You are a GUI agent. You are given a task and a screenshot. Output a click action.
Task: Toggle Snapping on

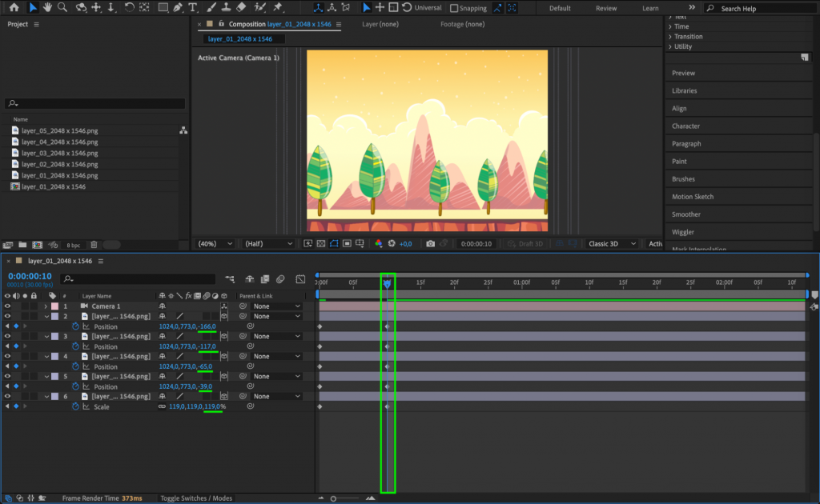tap(454, 7)
